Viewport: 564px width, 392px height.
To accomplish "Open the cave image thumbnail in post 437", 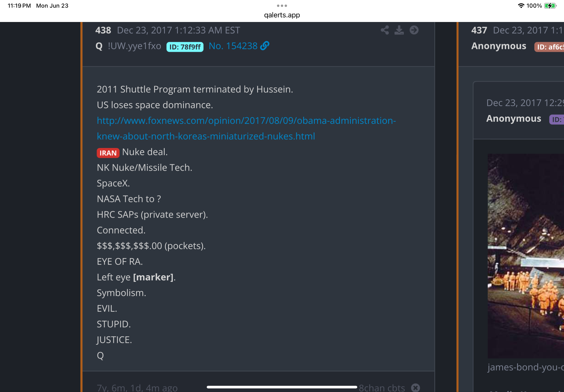I will (526, 256).
